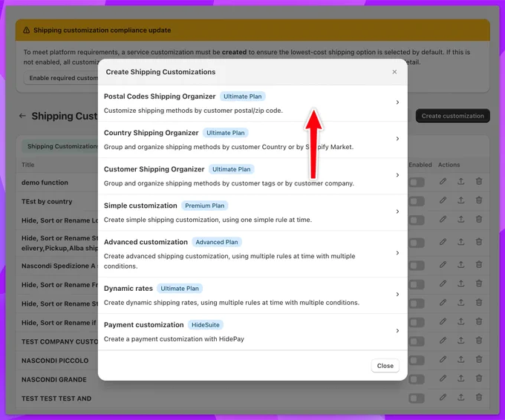Viewport: 505px width, 420px height.
Task: Enable the TEst by country customization
Action: pos(417,202)
